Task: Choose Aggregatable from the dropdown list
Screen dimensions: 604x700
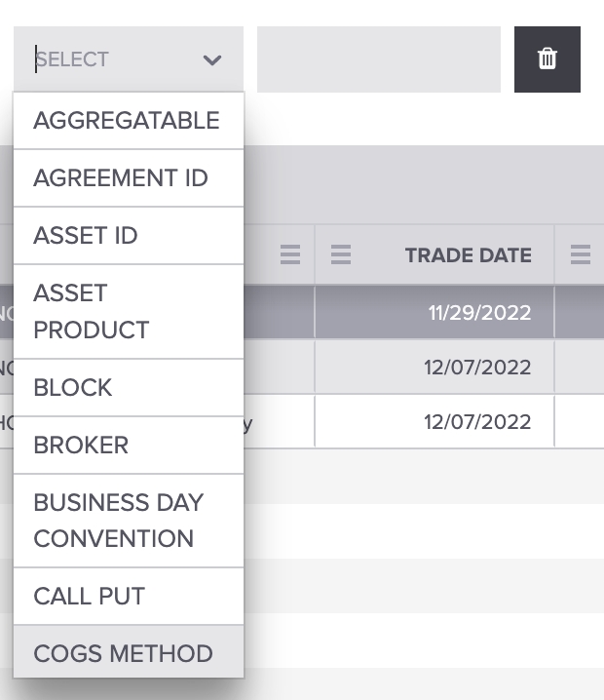Action: 127,121
